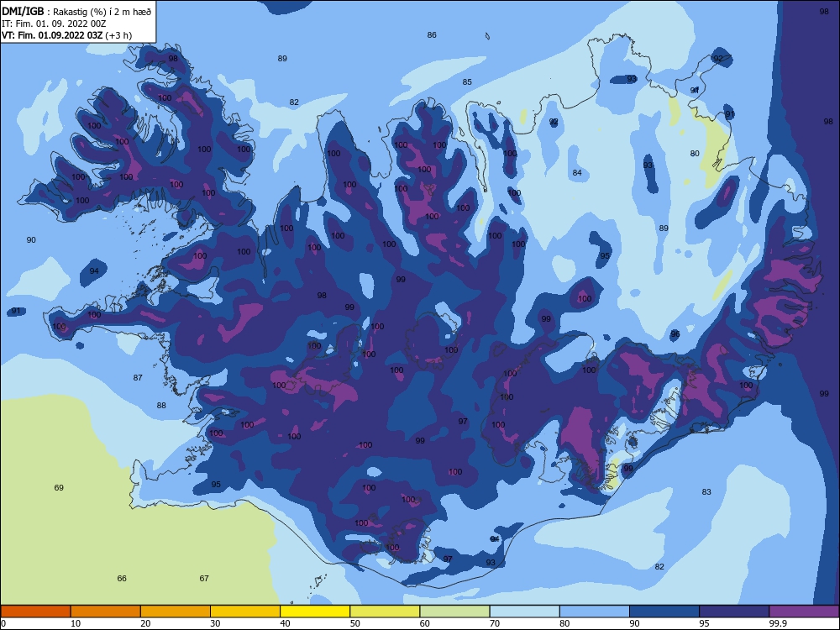Viewport: 840px width, 630px height.
Task: Click the '(+3 h)' forecast offset text
Action: [x=119, y=35]
